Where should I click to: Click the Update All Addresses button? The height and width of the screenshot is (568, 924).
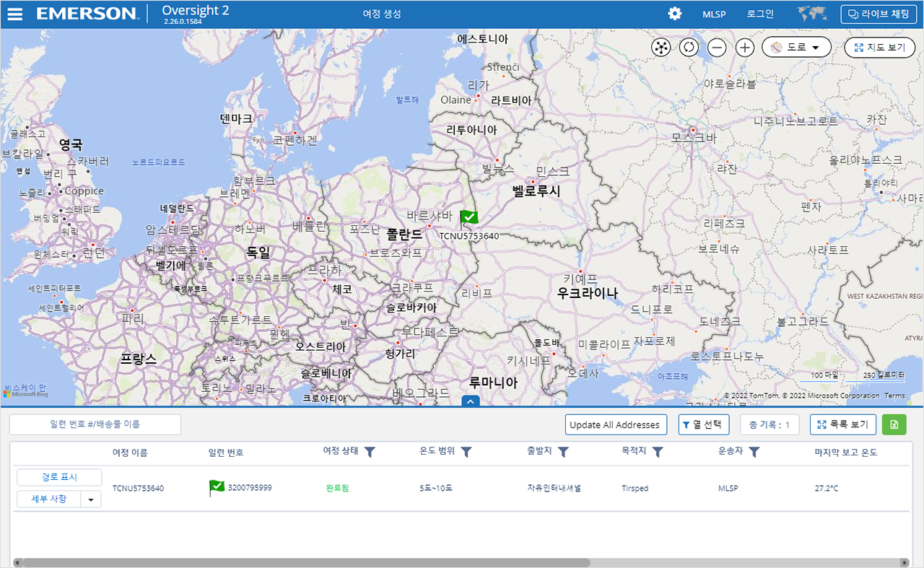615,424
